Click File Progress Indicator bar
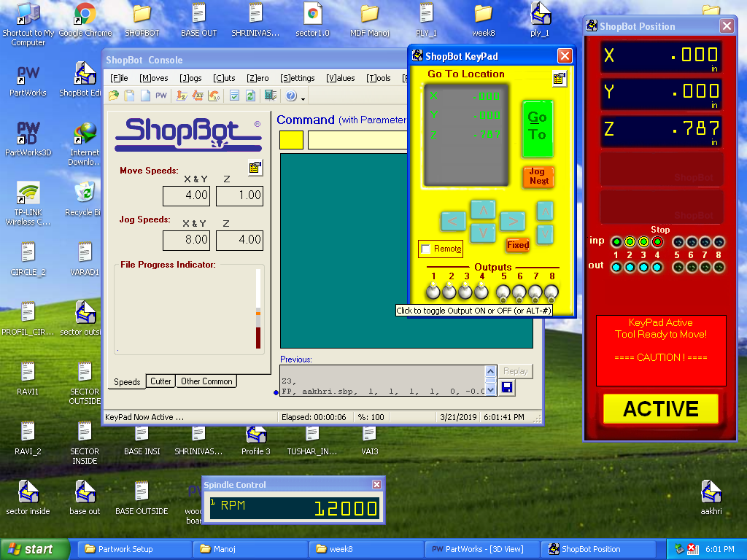 (x=258, y=308)
